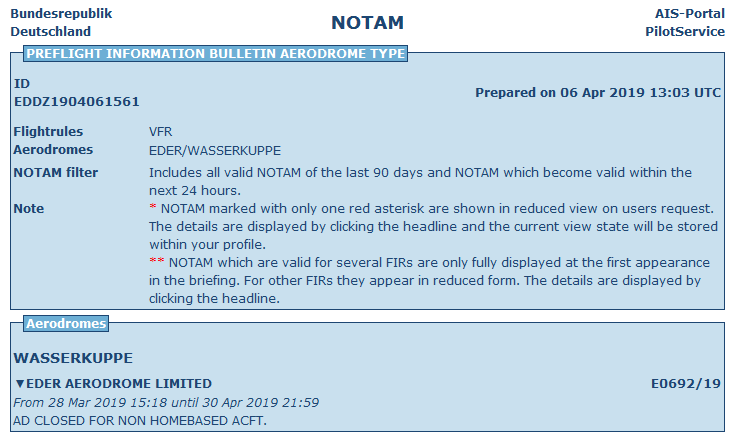Click the Note label in bulletin
Screen dimensions: 731x441
[x=29, y=208]
